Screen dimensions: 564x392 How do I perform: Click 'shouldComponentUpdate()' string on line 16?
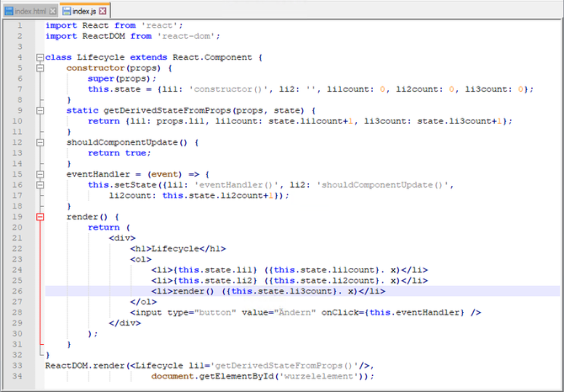click(383, 185)
